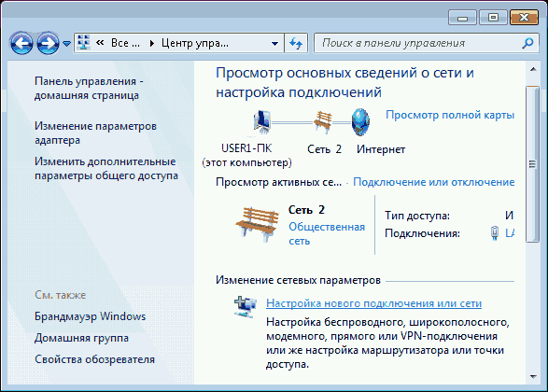Click the network icon in address bar

pyautogui.click(x=84, y=43)
